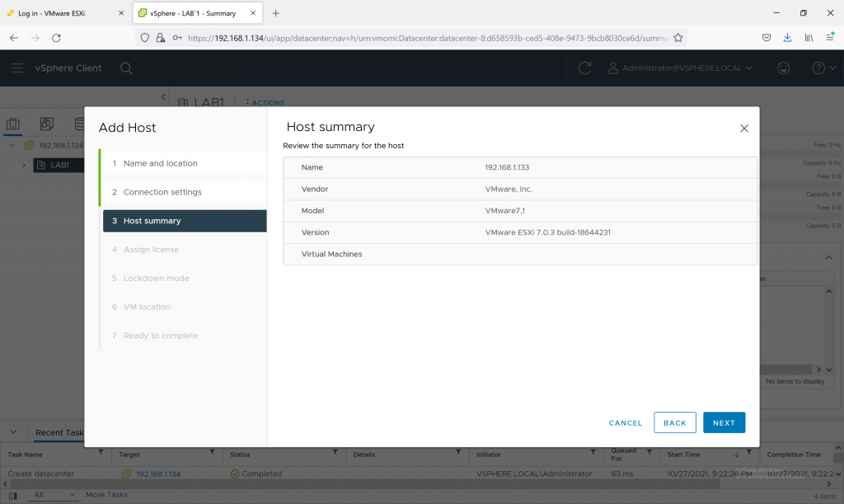Click the tasks horizontal scrollbar
844x504 pixels.
click(x=365, y=484)
